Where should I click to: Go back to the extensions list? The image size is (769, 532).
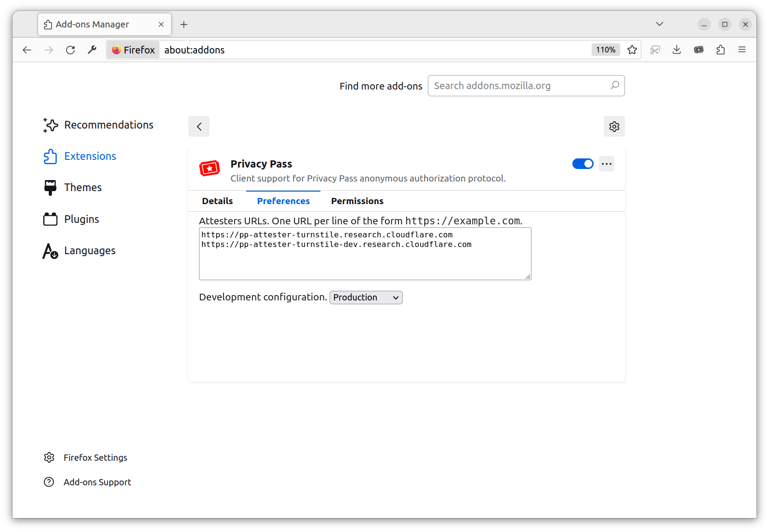click(199, 127)
